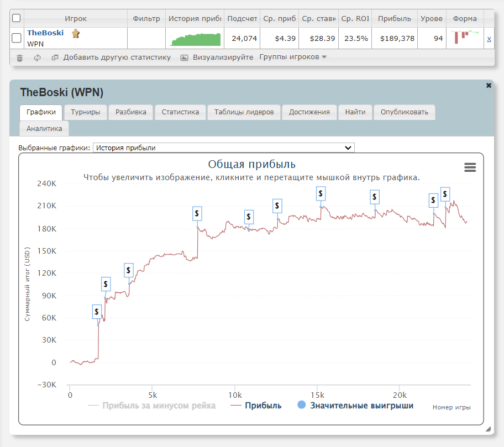Toggle the Прибыль за минусом рейка legend series
The height and width of the screenshot is (447, 504).
click(x=151, y=406)
